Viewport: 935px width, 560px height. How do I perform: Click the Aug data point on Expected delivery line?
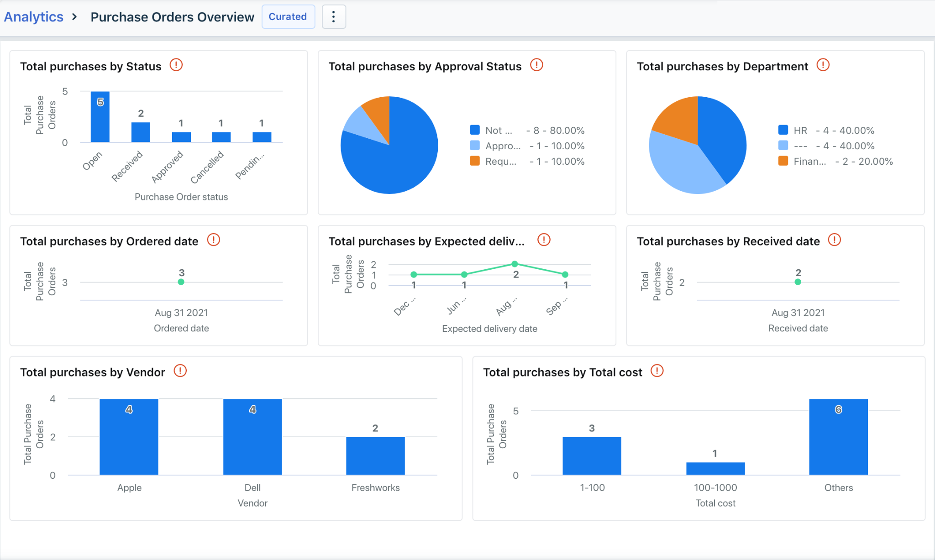(515, 264)
